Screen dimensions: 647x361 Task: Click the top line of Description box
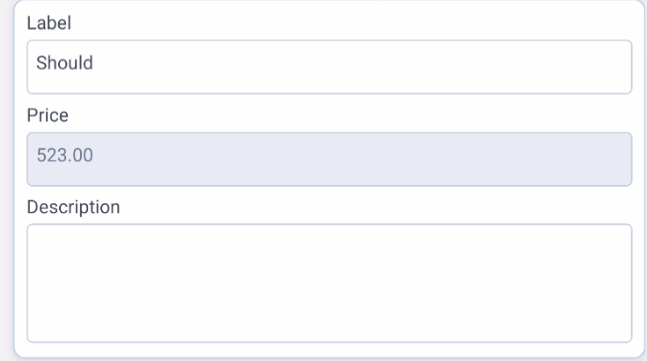pos(329,237)
